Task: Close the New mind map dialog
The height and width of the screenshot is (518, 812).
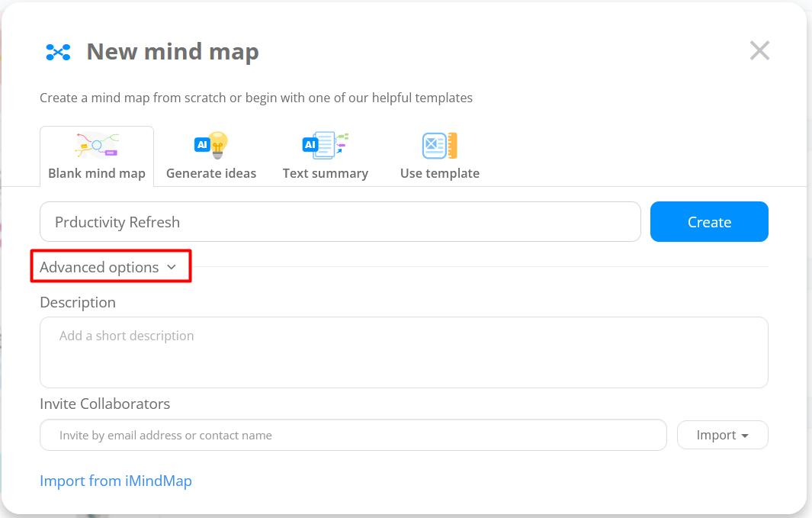Action: 759,50
